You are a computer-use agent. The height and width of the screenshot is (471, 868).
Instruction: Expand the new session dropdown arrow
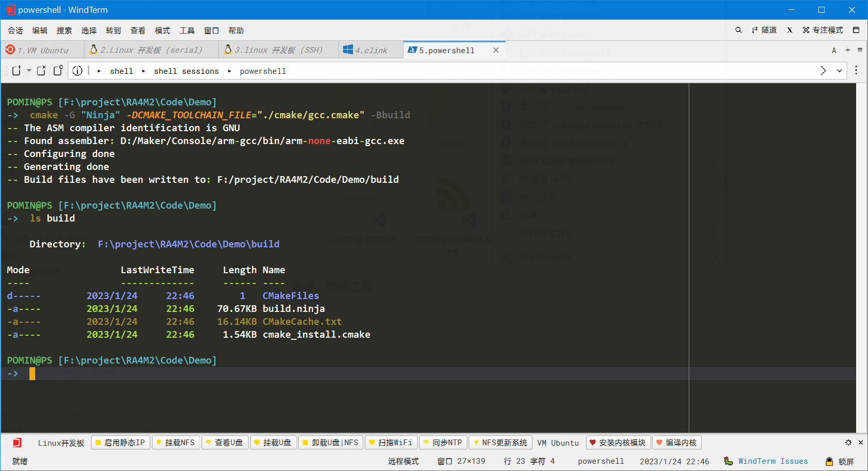pyautogui.click(x=29, y=71)
